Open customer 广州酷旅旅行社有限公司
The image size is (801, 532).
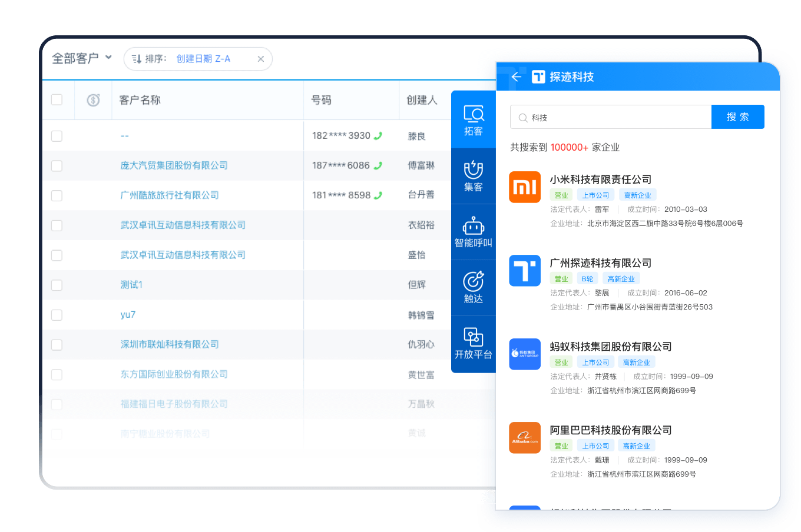coord(170,195)
